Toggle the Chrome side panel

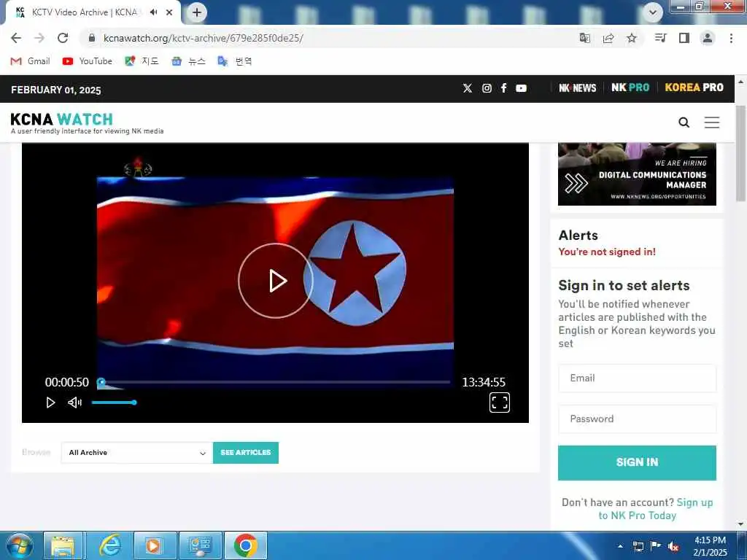[684, 38]
